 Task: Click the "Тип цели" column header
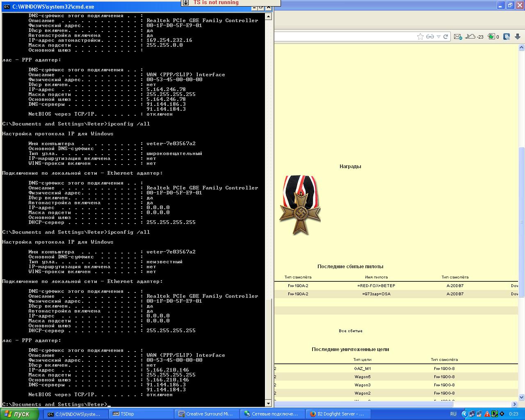pos(362,359)
